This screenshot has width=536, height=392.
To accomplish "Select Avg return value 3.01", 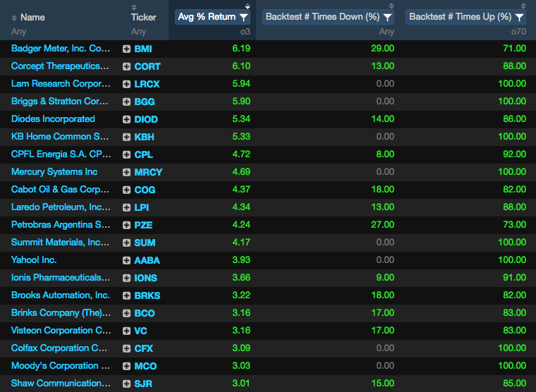I will (x=241, y=384).
